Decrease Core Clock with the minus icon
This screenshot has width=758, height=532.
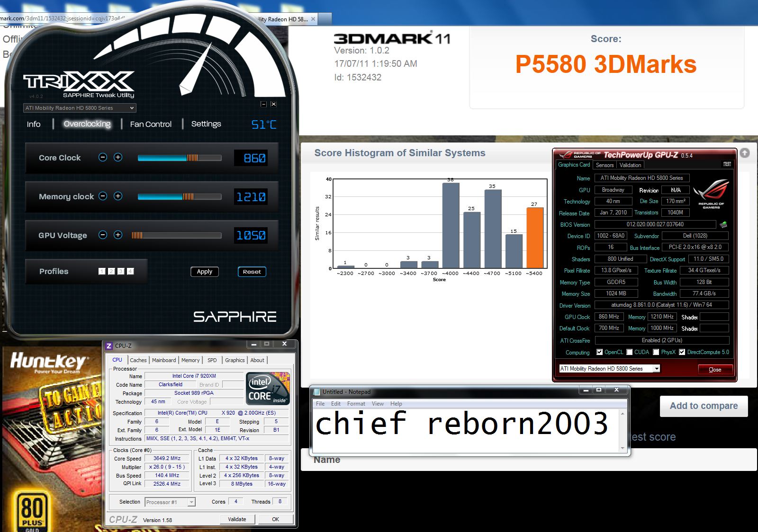(x=103, y=157)
